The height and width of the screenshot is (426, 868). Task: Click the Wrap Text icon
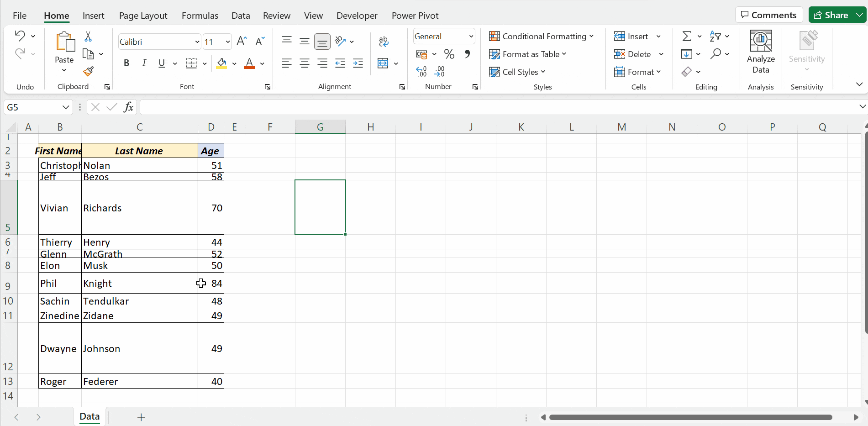click(384, 42)
